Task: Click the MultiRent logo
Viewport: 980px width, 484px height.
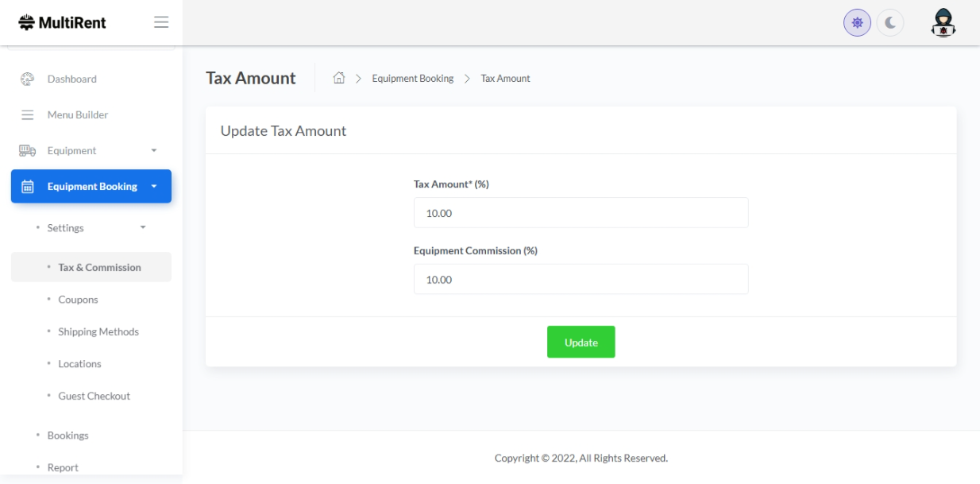Action: click(x=62, y=22)
